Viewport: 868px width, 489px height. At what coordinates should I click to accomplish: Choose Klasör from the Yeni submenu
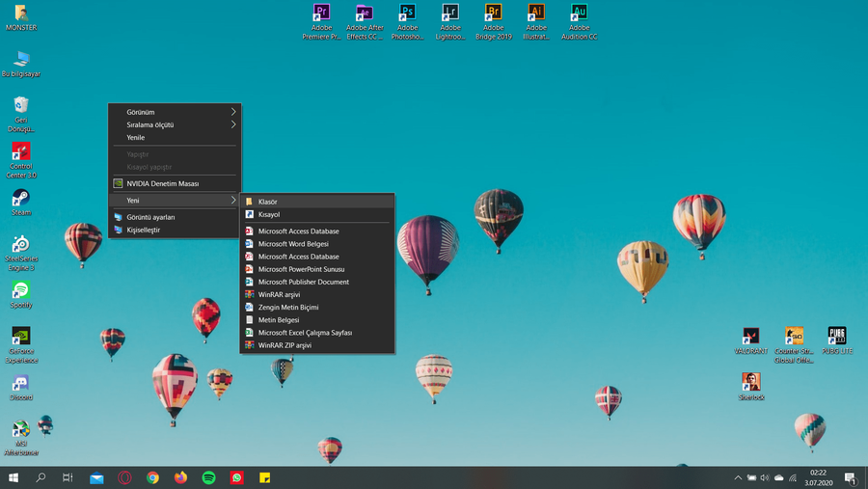[x=268, y=202]
